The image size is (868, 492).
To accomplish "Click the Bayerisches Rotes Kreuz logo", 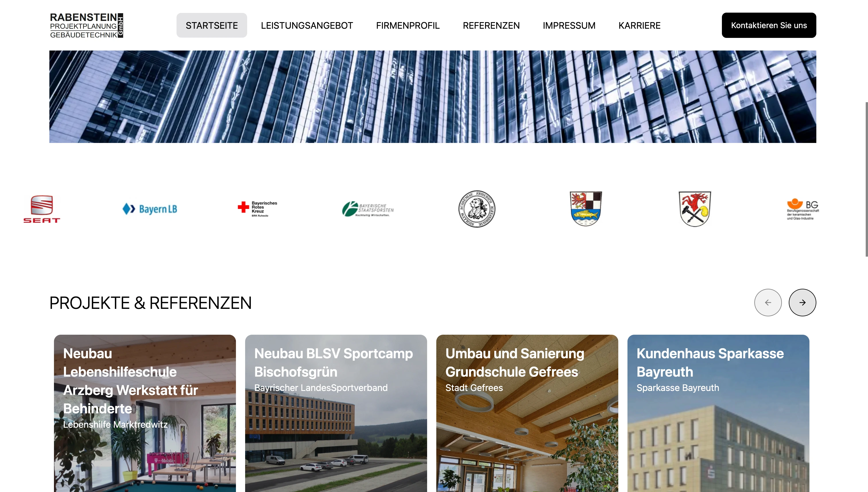I will pyautogui.click(x=257, y=208).
